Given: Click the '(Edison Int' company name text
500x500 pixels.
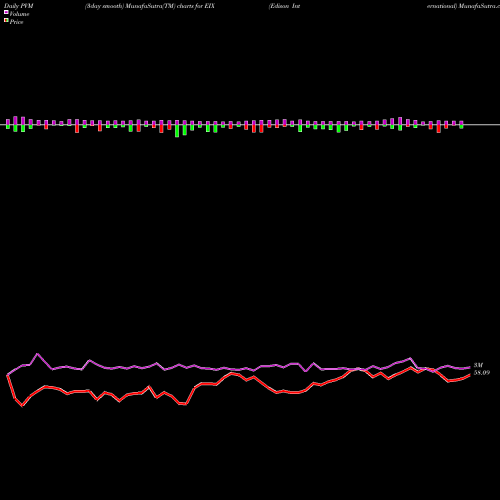Looking at the screenshot, I should [x=284, y=6].
